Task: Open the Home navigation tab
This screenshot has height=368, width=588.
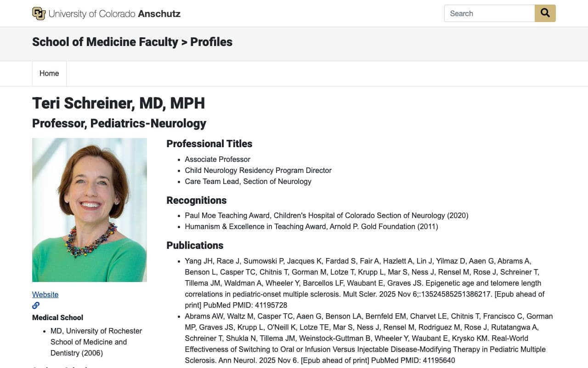Action: [49, 74]
